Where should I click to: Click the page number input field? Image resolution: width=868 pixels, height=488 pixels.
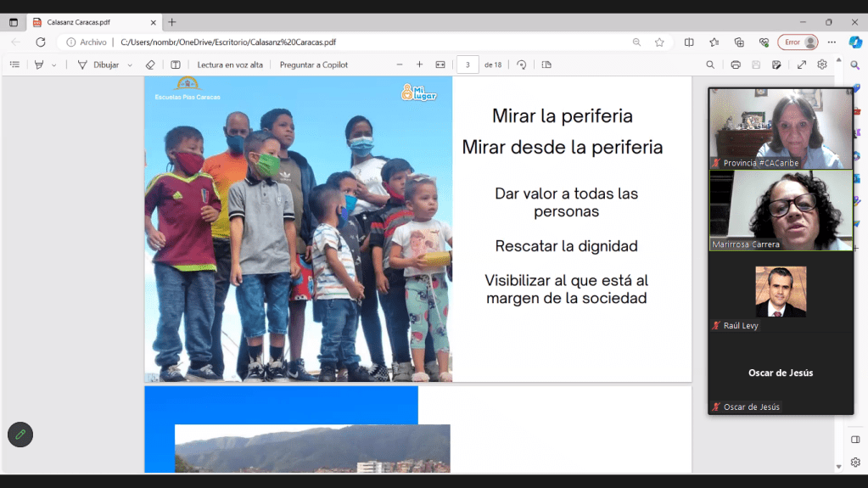pyautogui.click(x=468, y=65)
